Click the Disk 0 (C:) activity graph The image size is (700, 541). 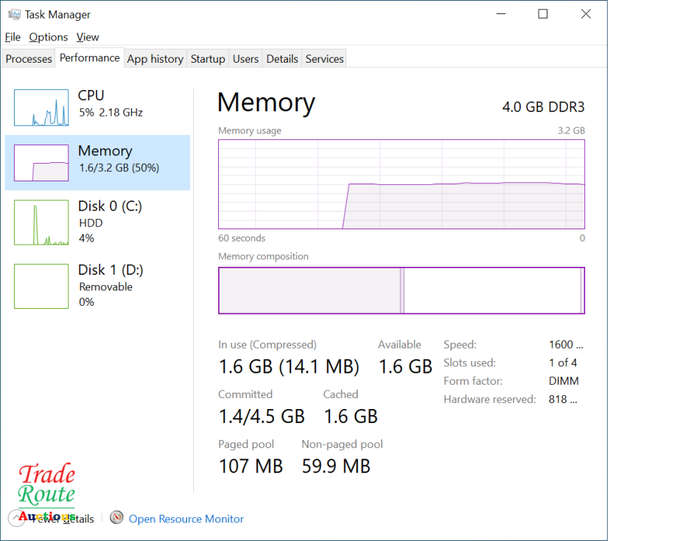point(41,222)
